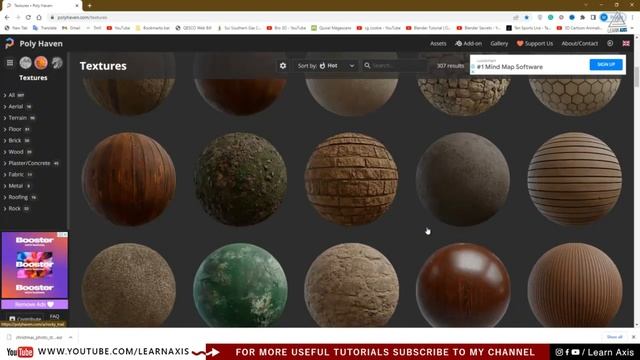Open browser extensions puzzle icon
The height and width of the screenshot is (360, 640).
(x=582, y=17)
